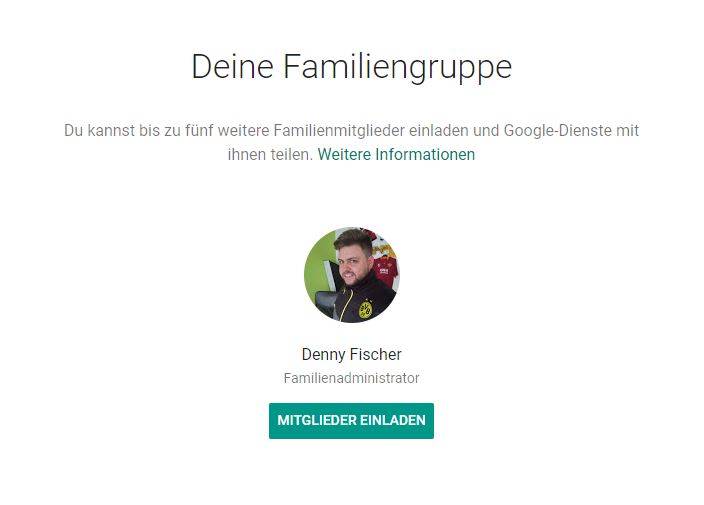The height and width of the screenshot is (505, 704).
Task: Click the word Familiengruppe in the title
Action: tap(397, 67)
